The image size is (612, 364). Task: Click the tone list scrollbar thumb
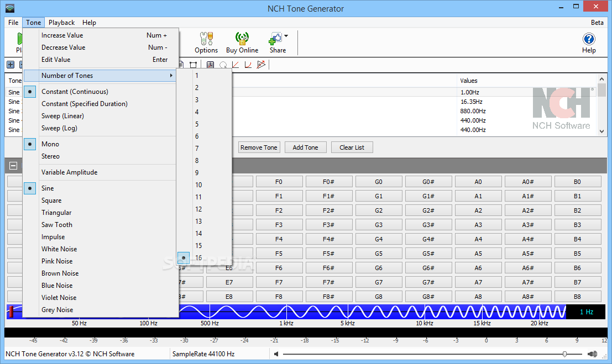point(601,90)
